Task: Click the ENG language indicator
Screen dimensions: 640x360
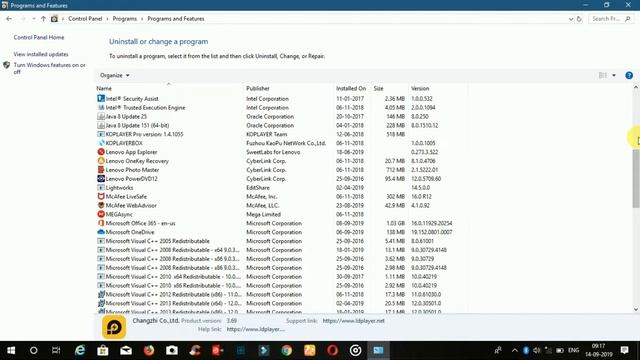Action: pos(573,350)
